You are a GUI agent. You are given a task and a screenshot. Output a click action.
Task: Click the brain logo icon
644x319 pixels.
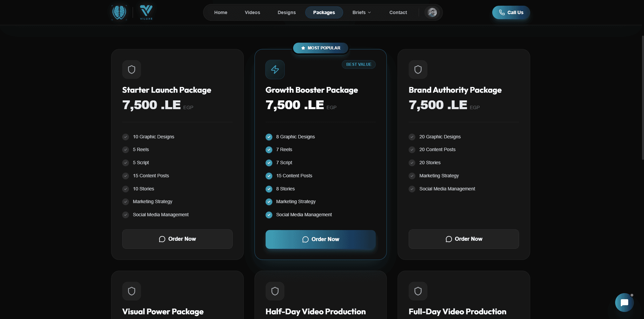119,12
